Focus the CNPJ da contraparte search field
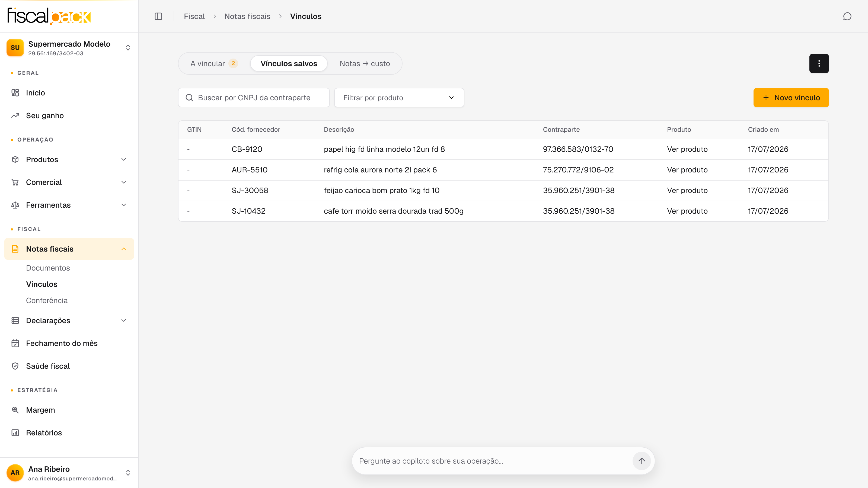 point(254,98)
